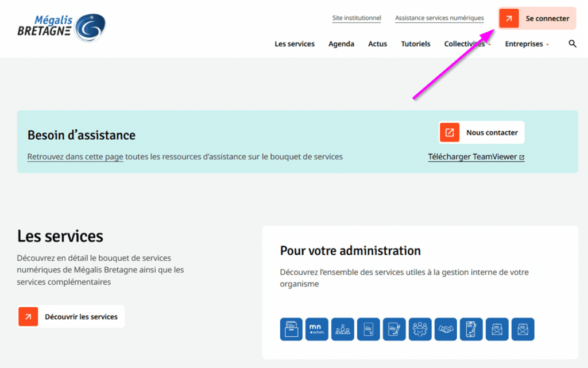Click the 'Les services' large heading

click(60, 236)
